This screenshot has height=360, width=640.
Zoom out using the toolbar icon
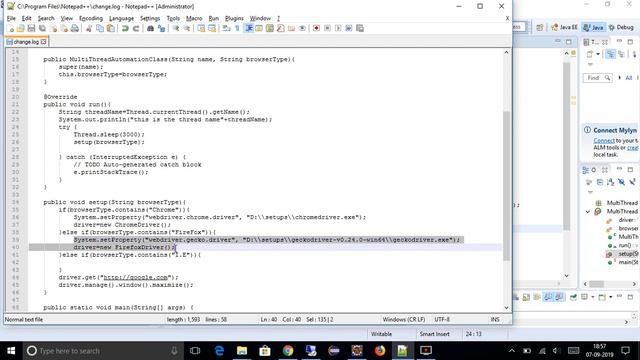(x=187, y=29)
